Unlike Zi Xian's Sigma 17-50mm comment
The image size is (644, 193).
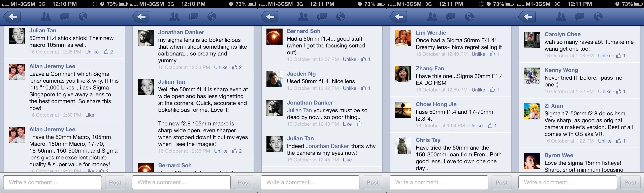(605, 141)
